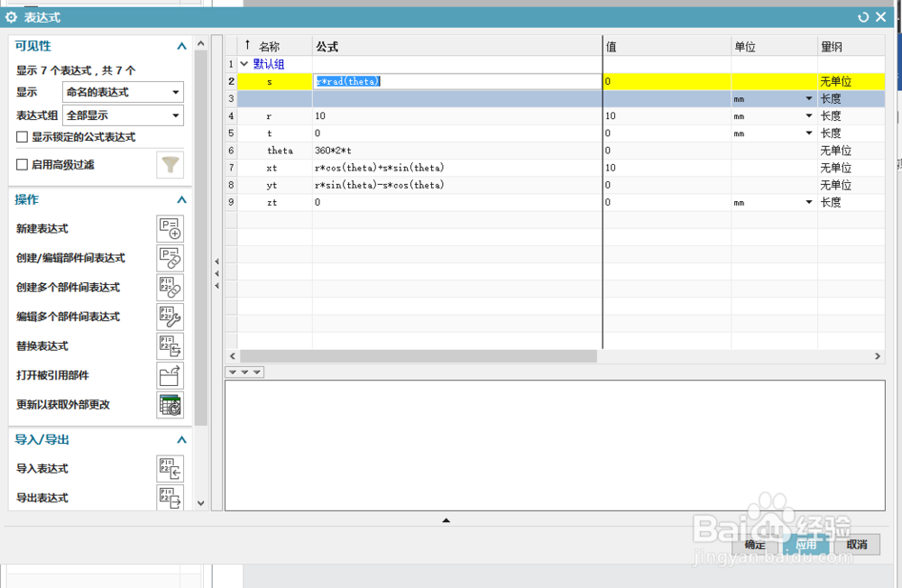The image size is (902, 588).
Task: Click the export expressions (导出表达式) icon
Action: click(170, 497)
